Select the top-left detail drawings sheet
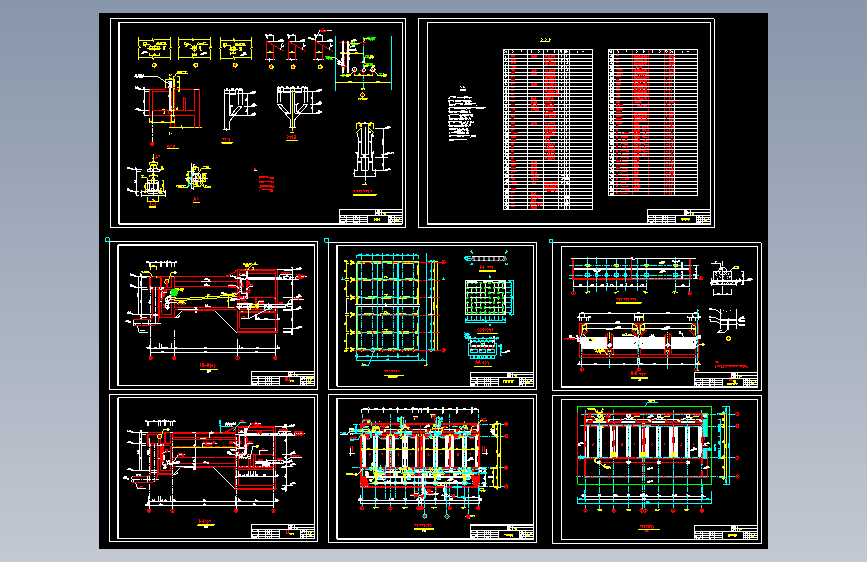 [x=258, y=123]
